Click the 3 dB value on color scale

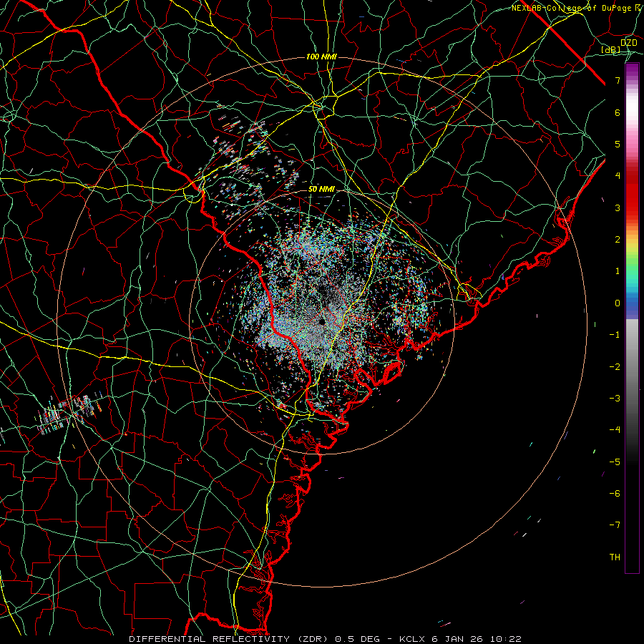[x=618, y=208]
